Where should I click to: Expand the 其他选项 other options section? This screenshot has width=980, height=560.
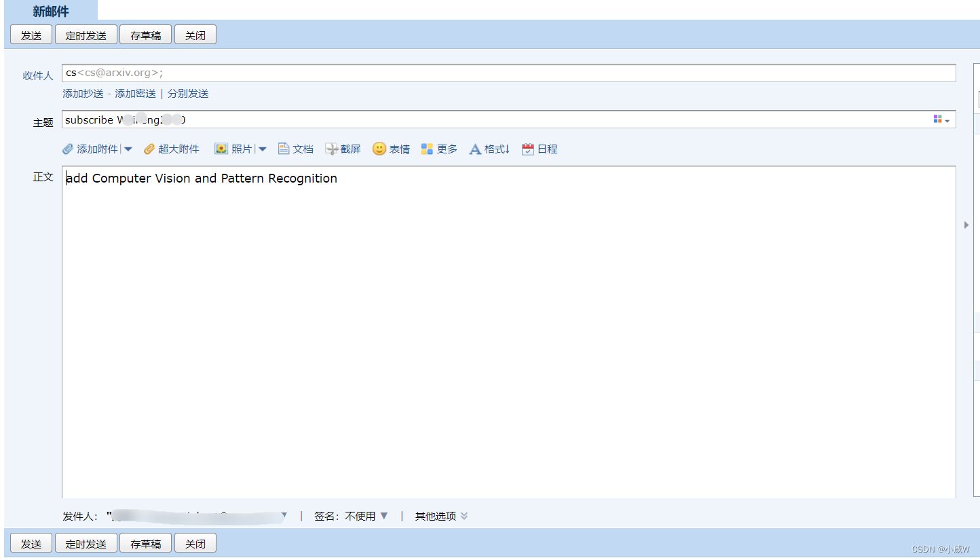(442, 516)
